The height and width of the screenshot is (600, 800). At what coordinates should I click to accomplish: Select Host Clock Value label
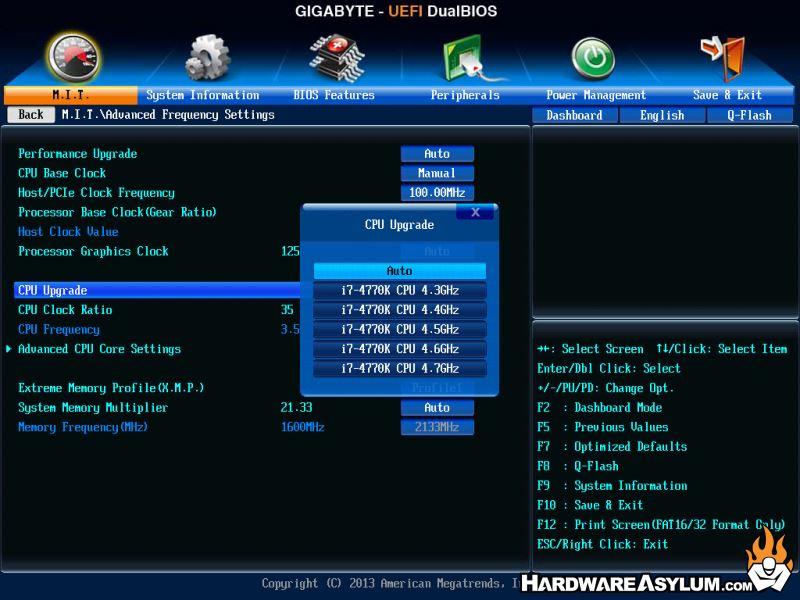68,232
